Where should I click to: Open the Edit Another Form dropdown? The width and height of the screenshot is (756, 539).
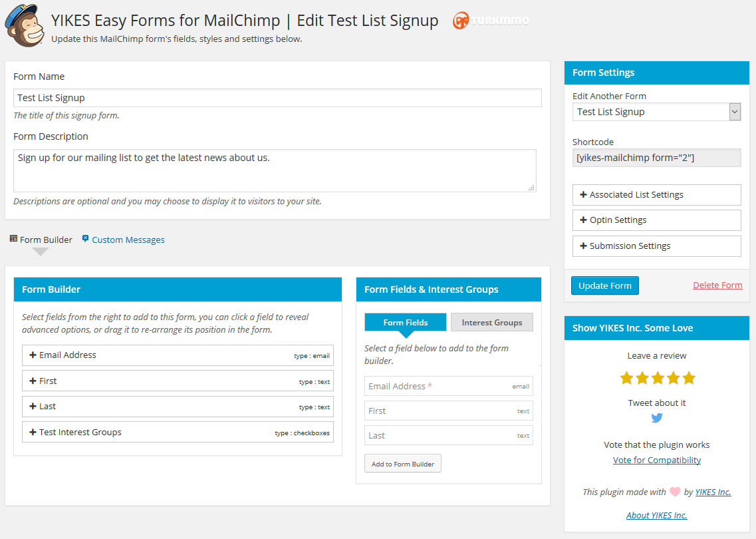[656, 112]
